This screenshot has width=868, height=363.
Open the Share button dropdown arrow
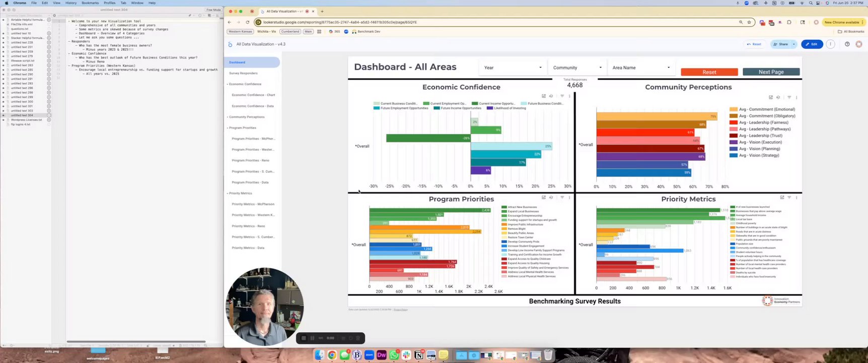(x=794, y=44)
